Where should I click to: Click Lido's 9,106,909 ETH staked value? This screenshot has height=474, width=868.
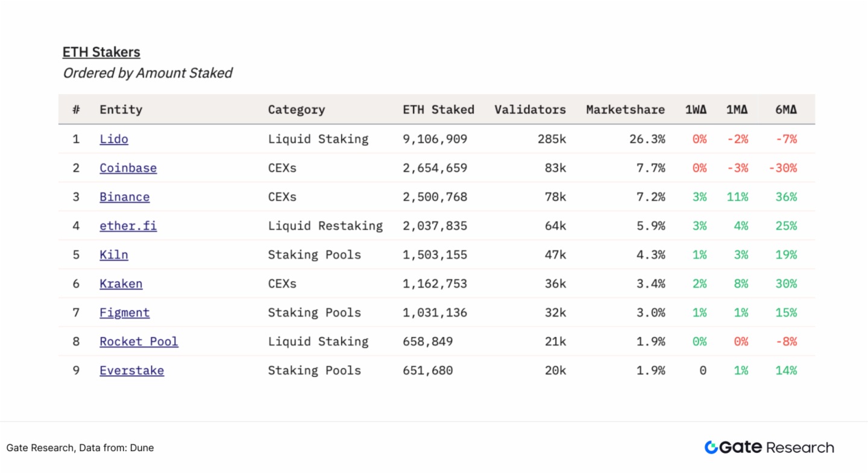(x=435, y=139)
